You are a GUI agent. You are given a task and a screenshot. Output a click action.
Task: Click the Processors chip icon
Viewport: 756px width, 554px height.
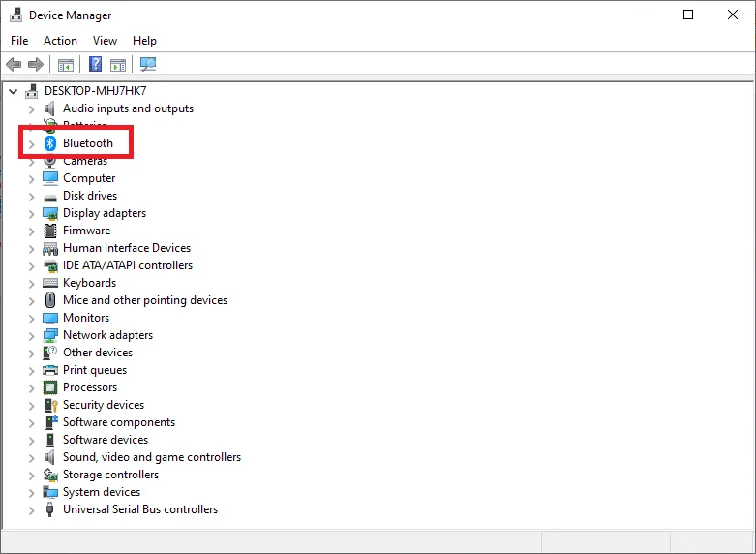pos(50,387)
